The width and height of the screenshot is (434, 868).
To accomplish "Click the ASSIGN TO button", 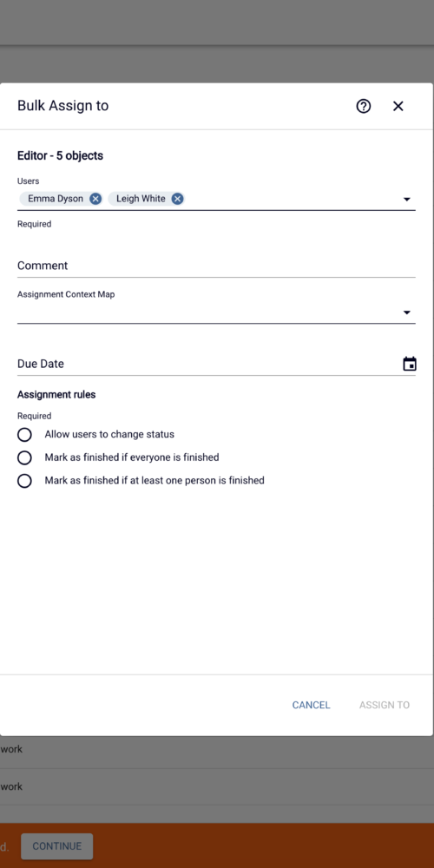I will (x=385, y=705).
